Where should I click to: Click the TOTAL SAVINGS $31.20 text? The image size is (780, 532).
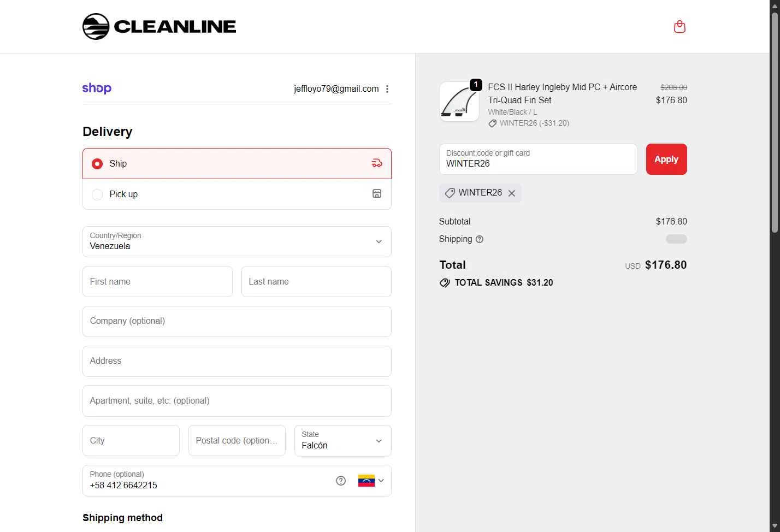(504, 283)
